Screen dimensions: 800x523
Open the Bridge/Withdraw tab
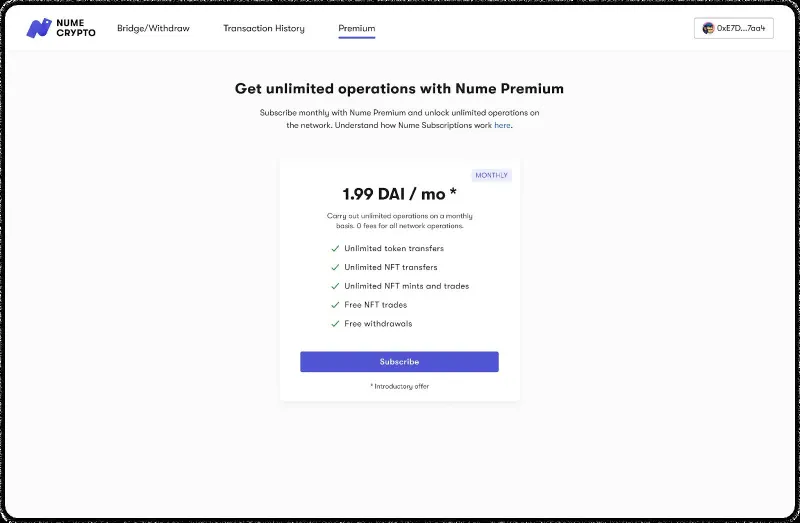[153, 28]
